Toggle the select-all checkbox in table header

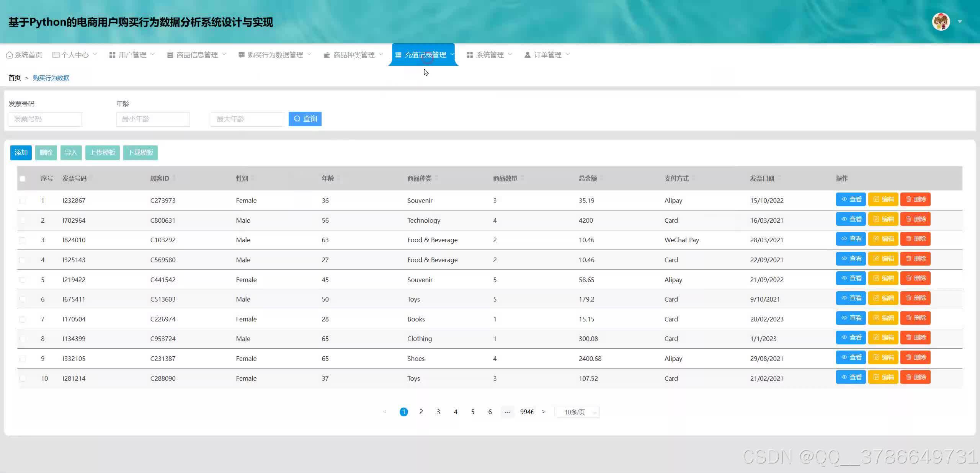(23, 179)
